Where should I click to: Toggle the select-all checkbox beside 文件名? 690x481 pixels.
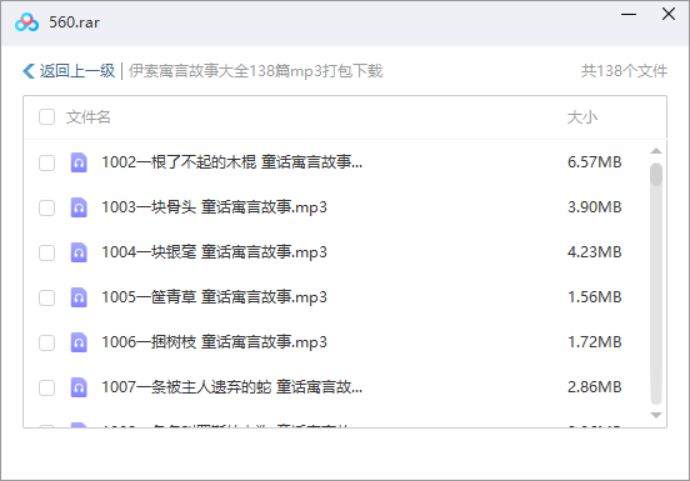[x=47, y=118]
